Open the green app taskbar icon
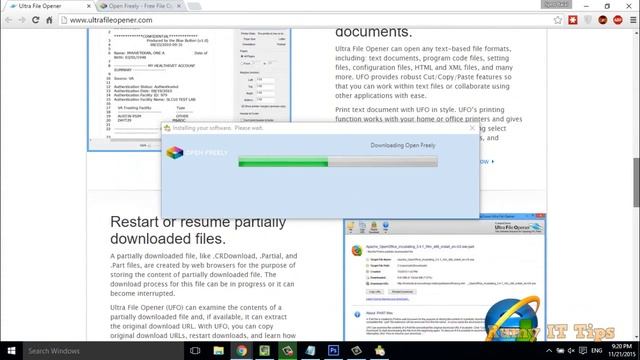The width and height of the screenshot is (640, 360). 264,351
